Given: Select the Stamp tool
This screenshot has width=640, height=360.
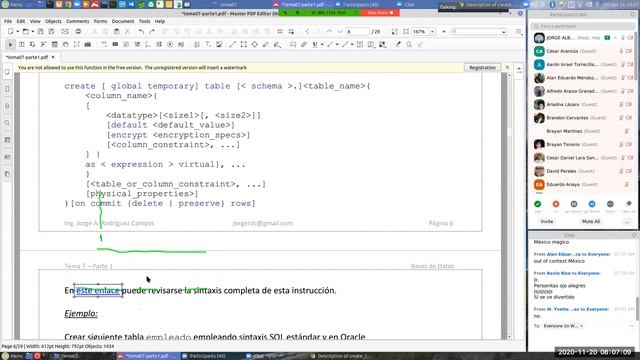Looking at the screenshot, I should 382,44.
